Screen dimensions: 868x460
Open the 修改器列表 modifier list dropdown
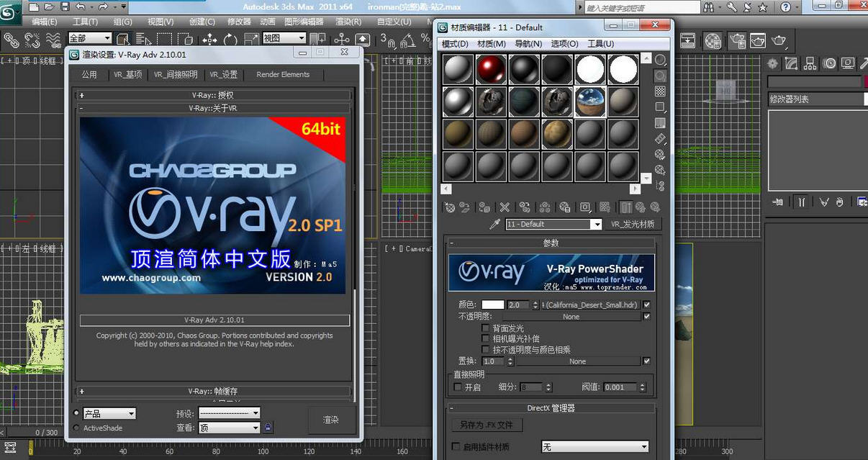click(818, 99)
